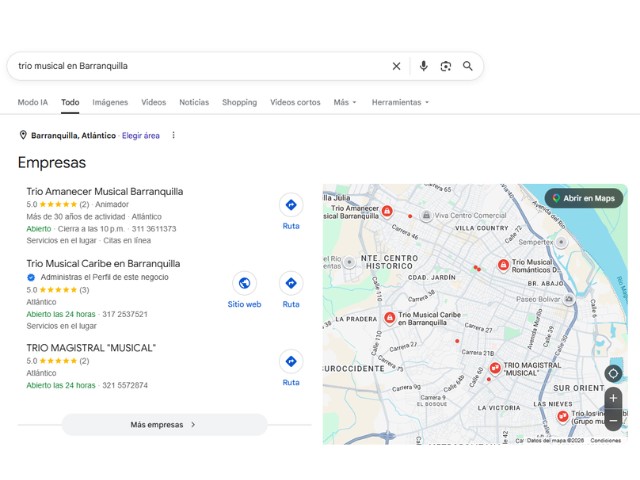Screen dimensions: 640x480
Task: Open the TRIO MAGISTRAL "MUSICAL" listing
Action: (91, 348)
